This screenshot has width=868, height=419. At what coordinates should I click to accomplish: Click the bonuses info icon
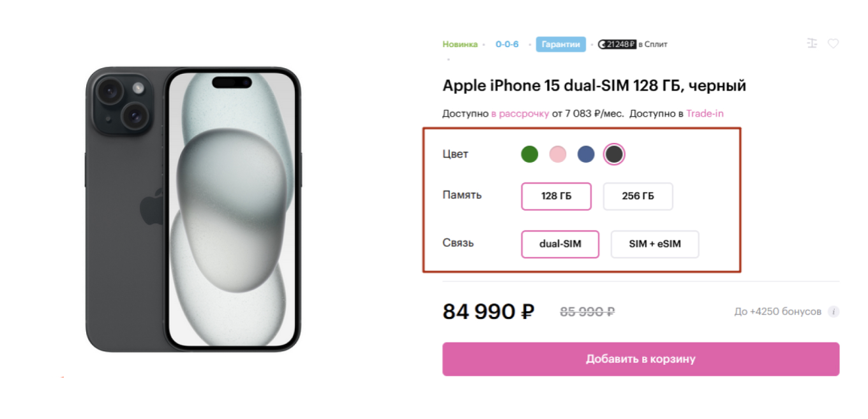click(833, 312)
